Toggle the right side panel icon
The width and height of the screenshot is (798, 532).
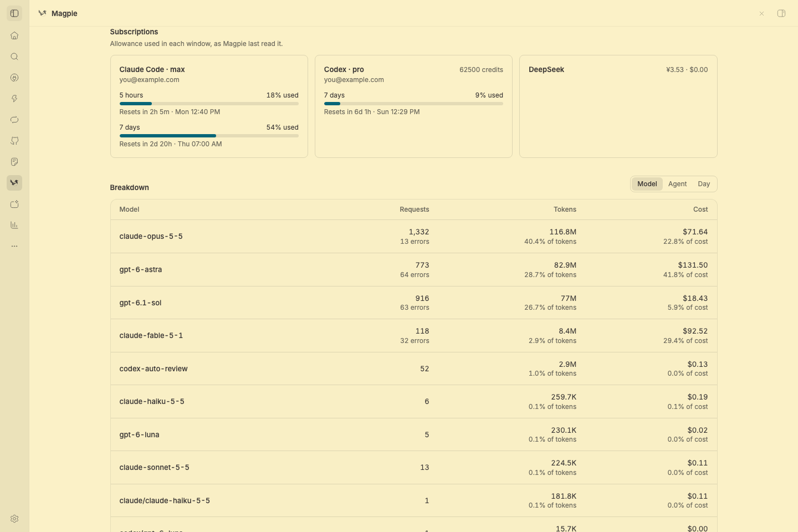coord(781,13)
